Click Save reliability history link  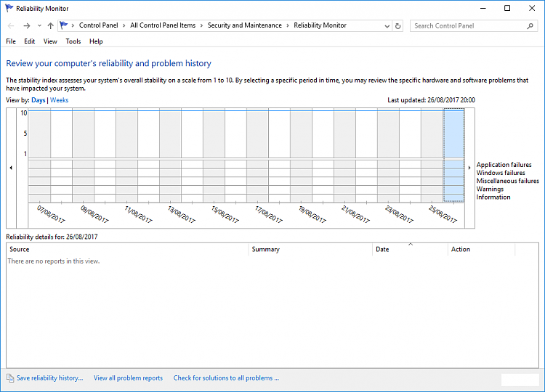click(x=49, y=378)
